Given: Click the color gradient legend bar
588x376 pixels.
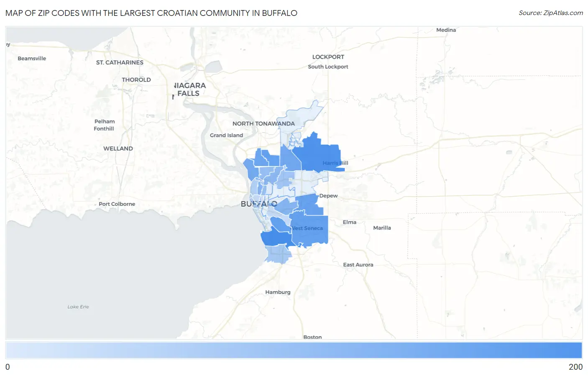Looking at the screenshot, I should tap(294, 350).
